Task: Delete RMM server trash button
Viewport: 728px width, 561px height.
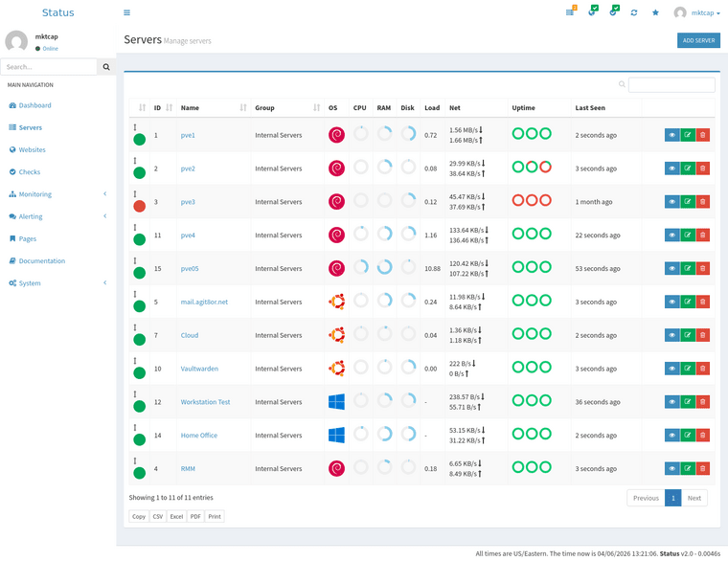Action: point(703,469)
